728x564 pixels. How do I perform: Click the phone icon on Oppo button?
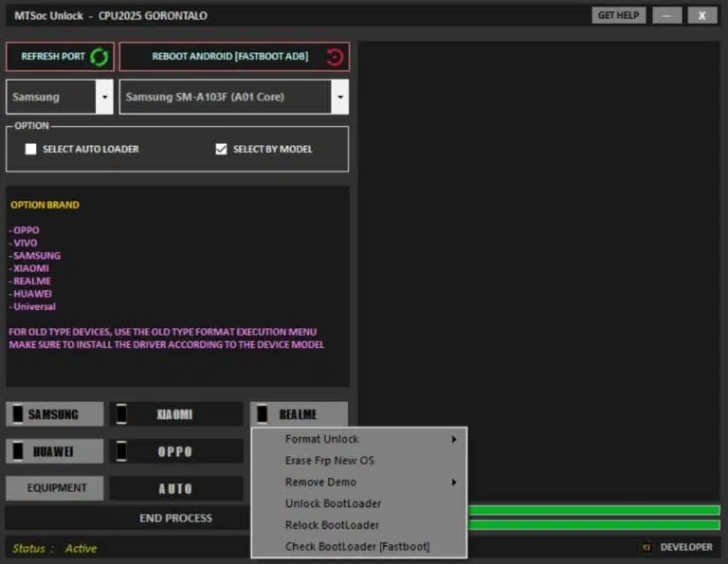(120, 451)
